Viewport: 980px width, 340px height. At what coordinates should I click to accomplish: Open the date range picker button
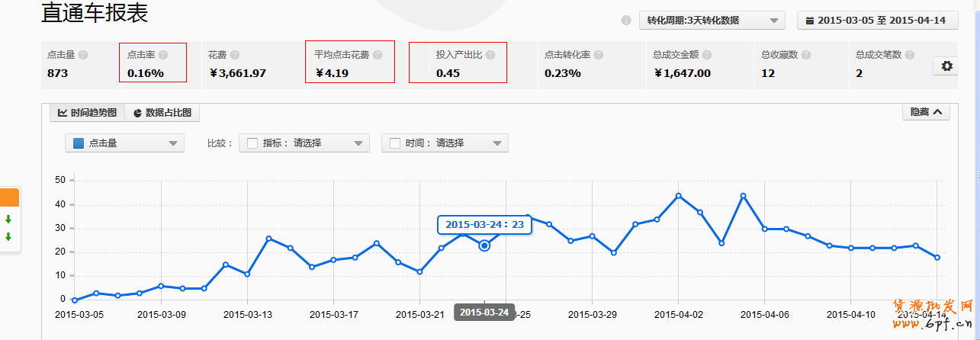pyautogui.click(x=877, y=21)
